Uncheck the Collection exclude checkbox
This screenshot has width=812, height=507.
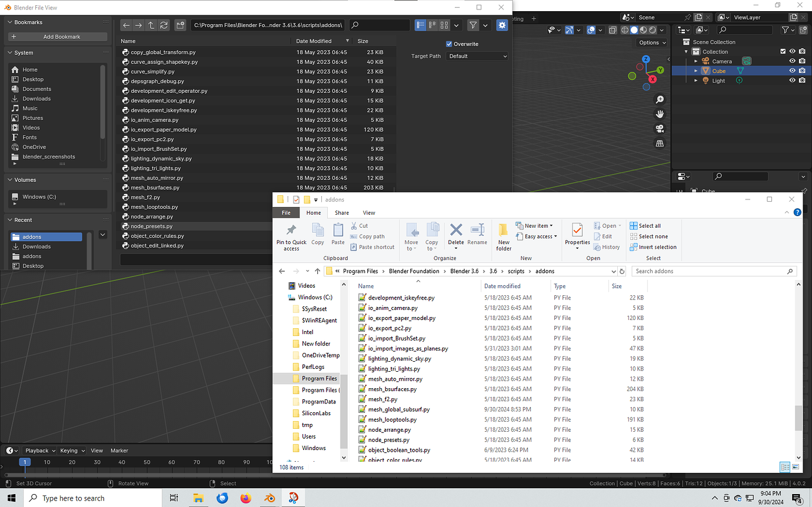(x=783, y=52)
